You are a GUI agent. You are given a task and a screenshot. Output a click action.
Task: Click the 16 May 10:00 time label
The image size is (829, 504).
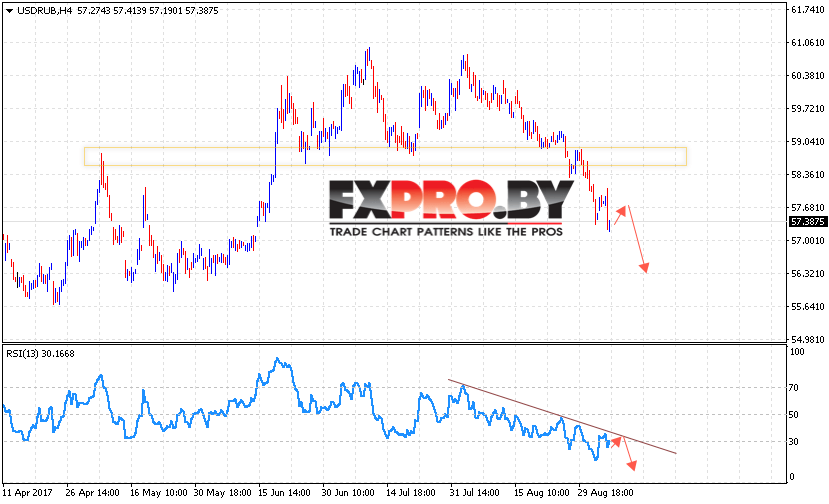158,492
